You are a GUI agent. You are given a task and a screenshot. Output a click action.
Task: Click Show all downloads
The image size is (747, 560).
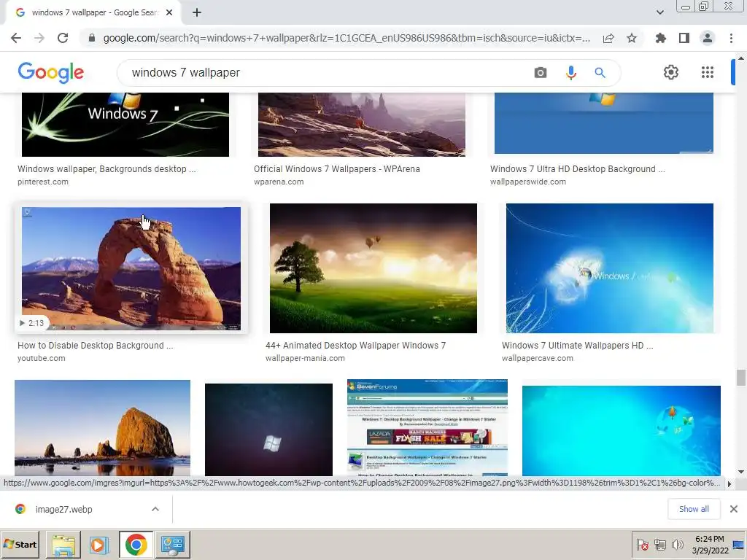[x=694, y=509]
